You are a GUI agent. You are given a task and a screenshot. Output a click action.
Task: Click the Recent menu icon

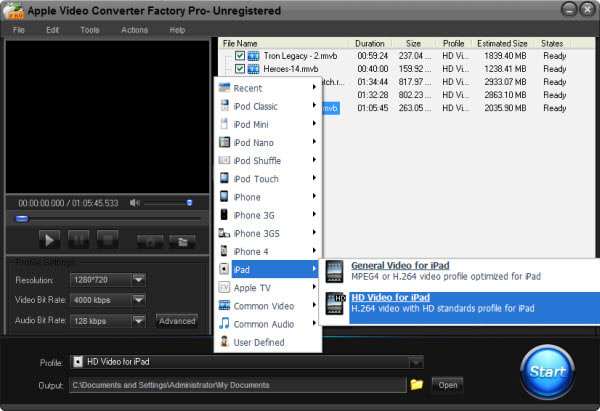(x=224, y=88)
